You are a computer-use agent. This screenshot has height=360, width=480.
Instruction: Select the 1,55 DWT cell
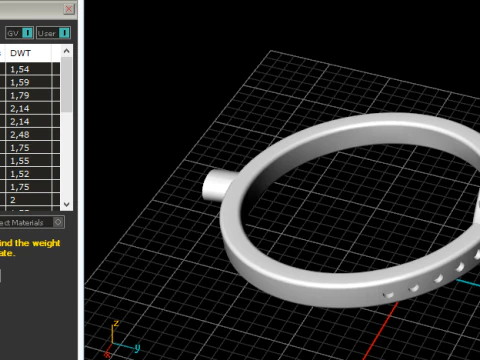[x=28, y=161]
